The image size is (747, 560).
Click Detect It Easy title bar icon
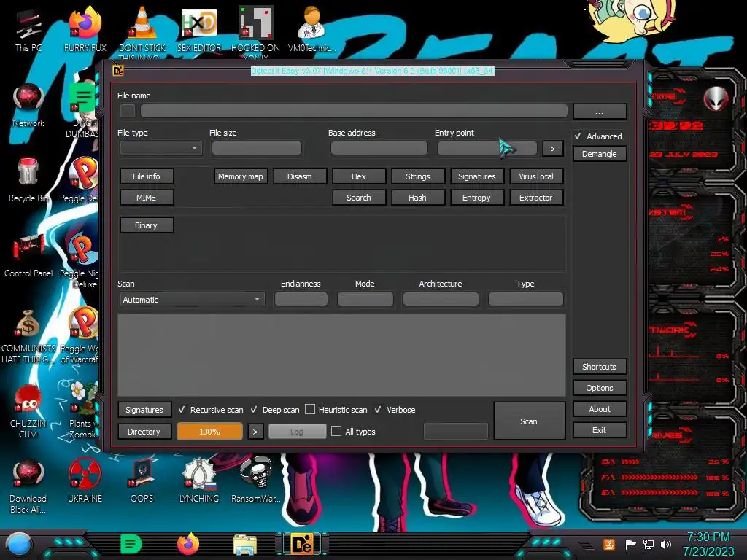coord(118,71)
